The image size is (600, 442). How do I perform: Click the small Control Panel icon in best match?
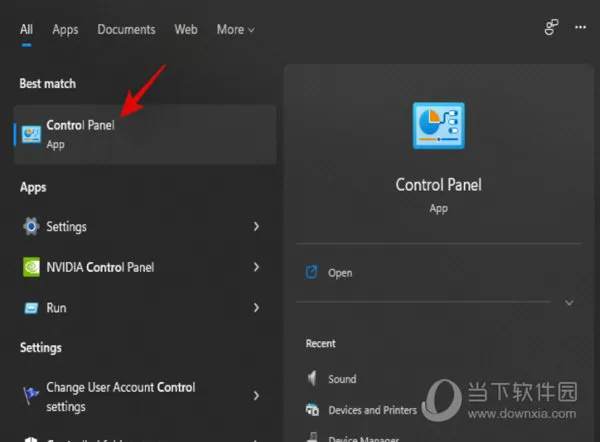pyautogui.click(x=31, y=135)
